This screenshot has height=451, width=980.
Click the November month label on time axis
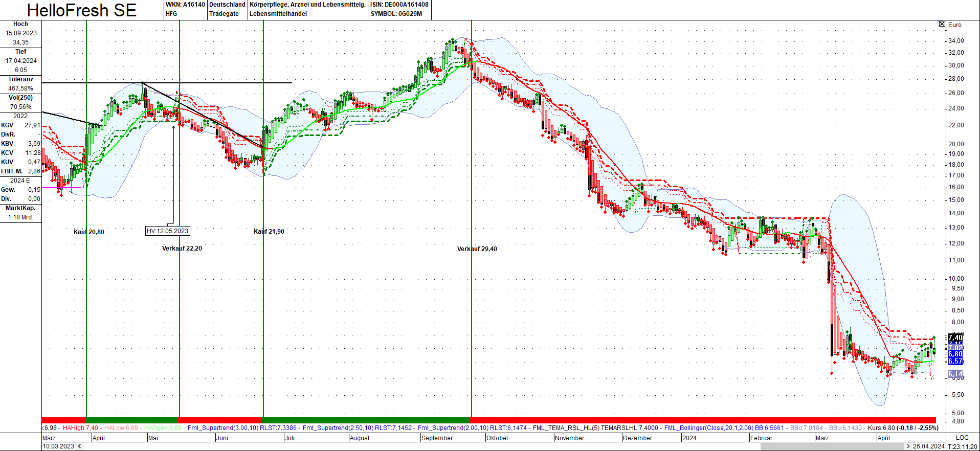[569, 438]
